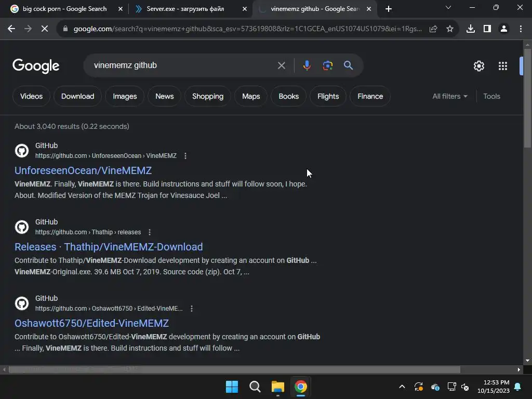Click the scroll-down arrow of the page
Image resolution: width=532 pixels, height=399 pixels.
pyautogui.click(x=528, y=361)
